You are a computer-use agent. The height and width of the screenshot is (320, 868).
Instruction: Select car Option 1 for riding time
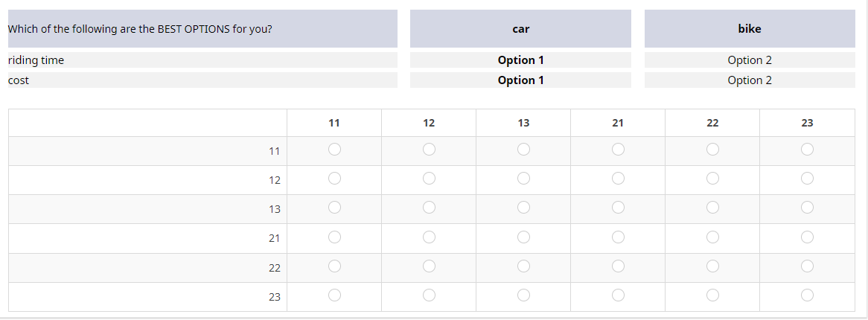[520, 60]
